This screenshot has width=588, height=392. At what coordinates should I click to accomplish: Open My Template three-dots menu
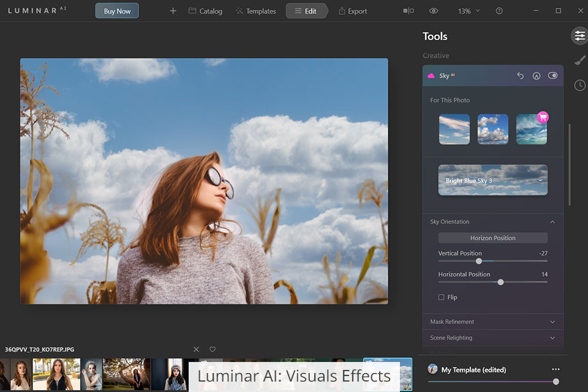click(x=556, y=369)
